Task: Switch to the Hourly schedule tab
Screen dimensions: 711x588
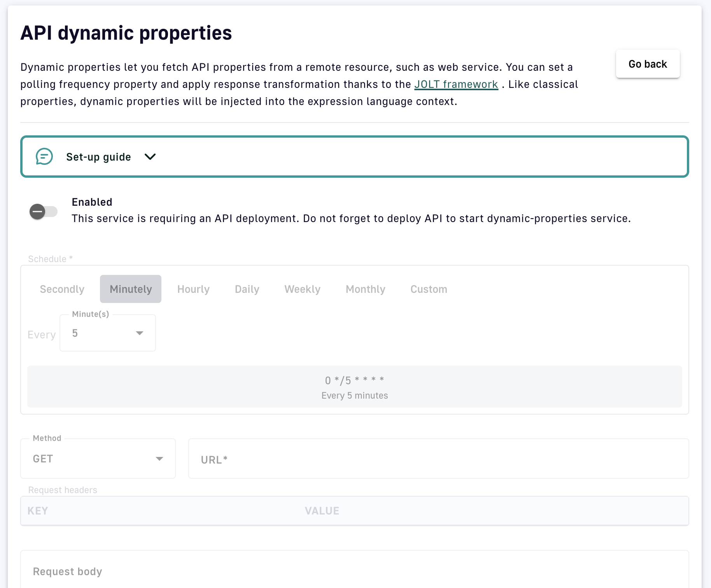Action: point(193,289)
